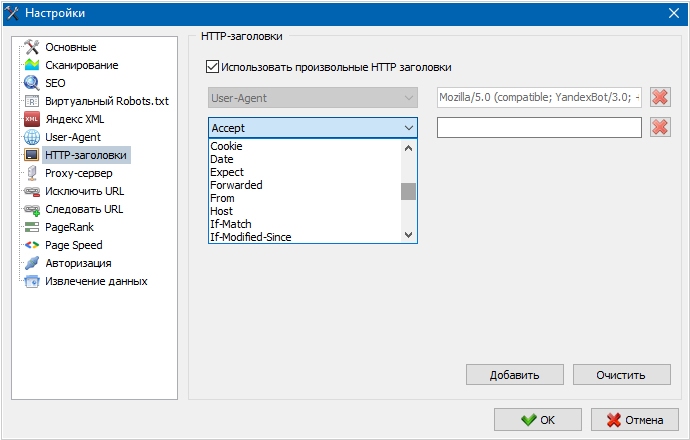Viewport: 690px width, 440px height.
Task: Go to Извлечение данных section
Action: [x=96, y=281]
